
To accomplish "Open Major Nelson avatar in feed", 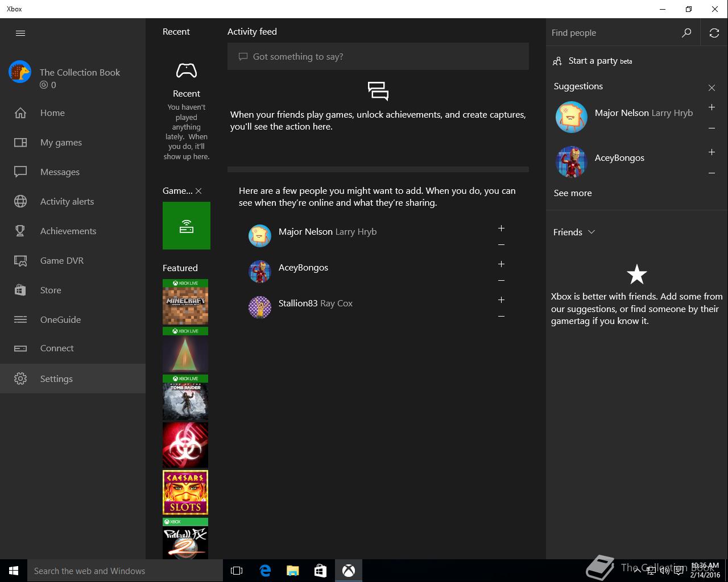I will click(x=260, y=236).
